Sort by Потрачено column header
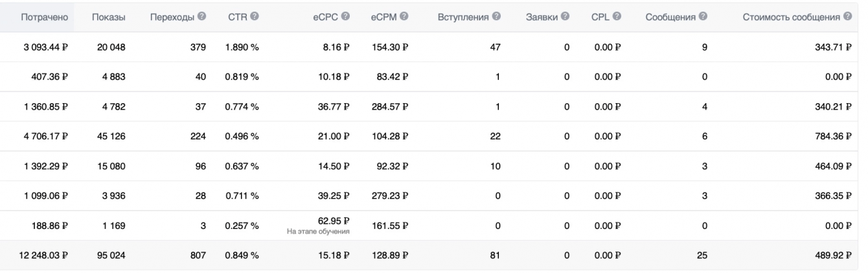Image resolution: width=868 pixels, height=273 pixels. (45, 16)
